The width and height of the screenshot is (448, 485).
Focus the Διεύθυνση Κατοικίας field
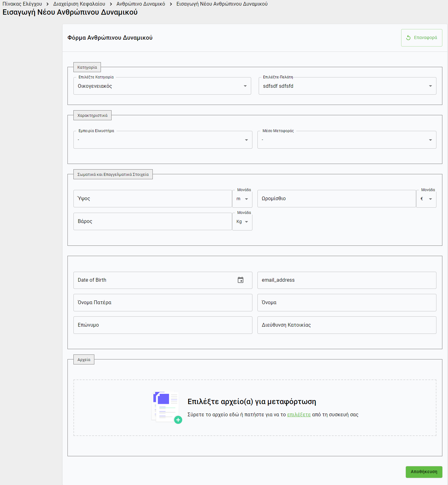pos(346,325)
